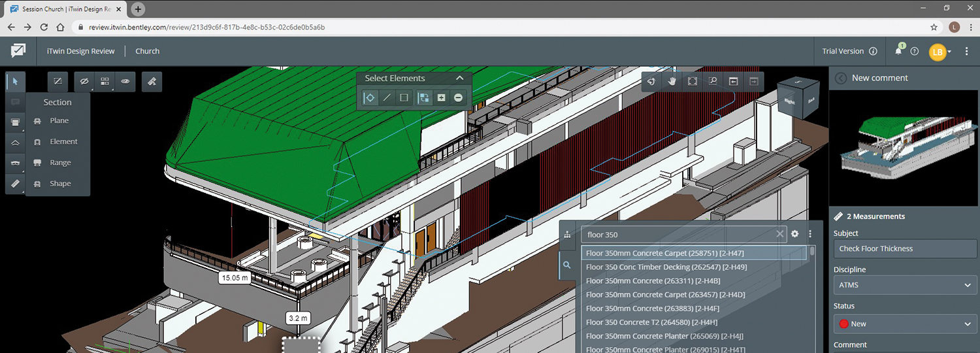Image resolution: width=980 pixels, height=353 pixels.
Task: Click the fit view icon
Action: [x=693, y=81]
